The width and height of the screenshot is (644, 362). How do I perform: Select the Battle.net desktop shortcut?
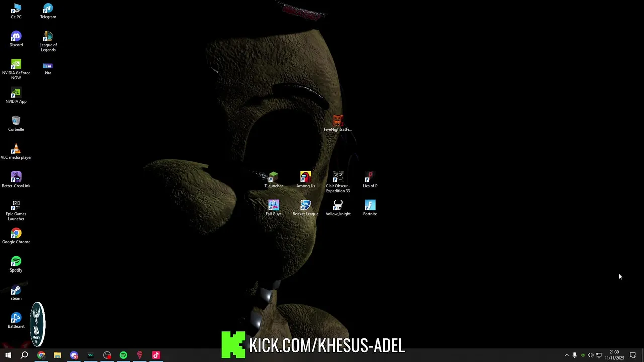[16, 321]
